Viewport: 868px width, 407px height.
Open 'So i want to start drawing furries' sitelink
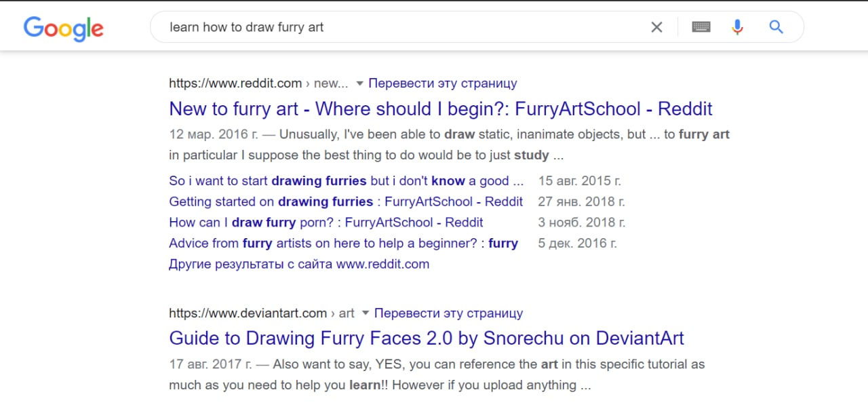(347, 181)
